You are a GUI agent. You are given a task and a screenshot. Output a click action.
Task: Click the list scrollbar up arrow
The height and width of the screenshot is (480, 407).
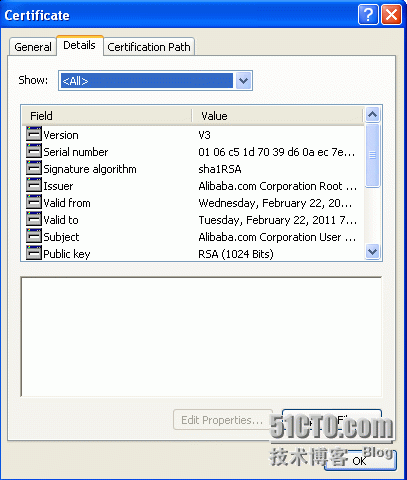pos(372,115)
